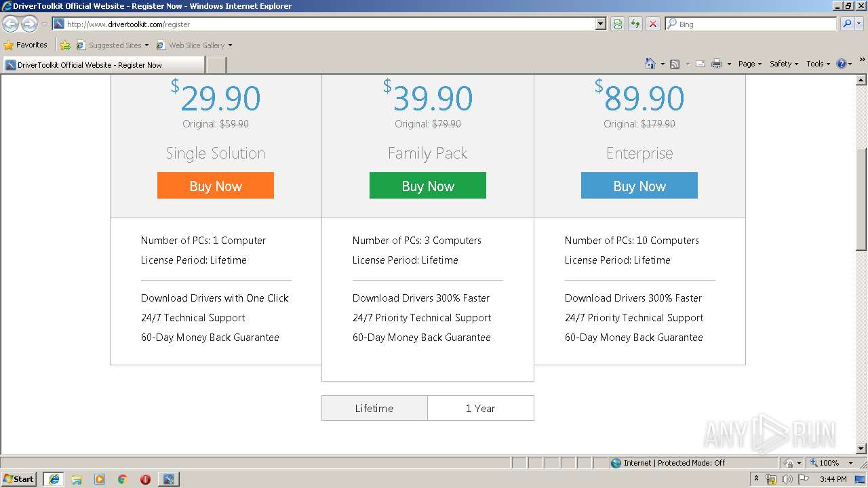
Task: Open Windows Explorer folder from the taskbar
Action: (x=77, y=479)
